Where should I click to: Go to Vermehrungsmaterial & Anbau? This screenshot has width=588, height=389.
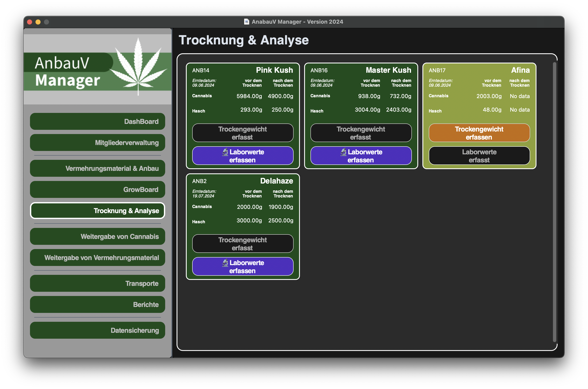tap(97, 168)
